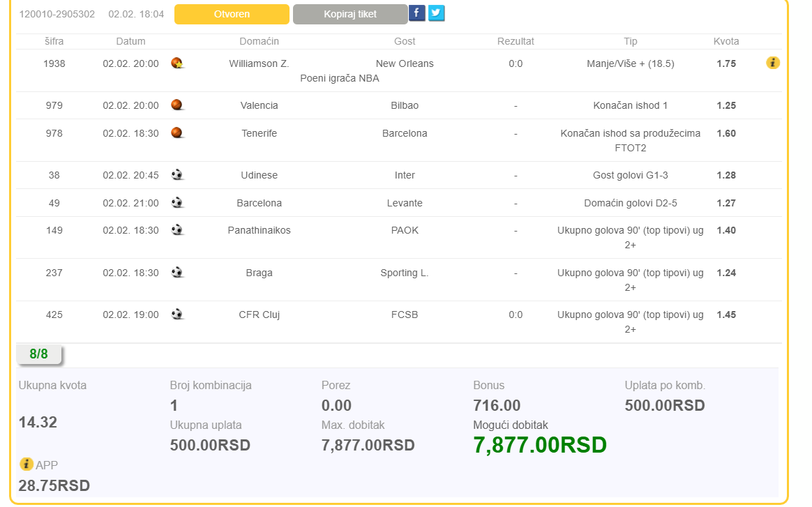Click Ukupna uplata amount 500.00RSD
This screenshot has width=812, height=507.
tap(210, 446)
